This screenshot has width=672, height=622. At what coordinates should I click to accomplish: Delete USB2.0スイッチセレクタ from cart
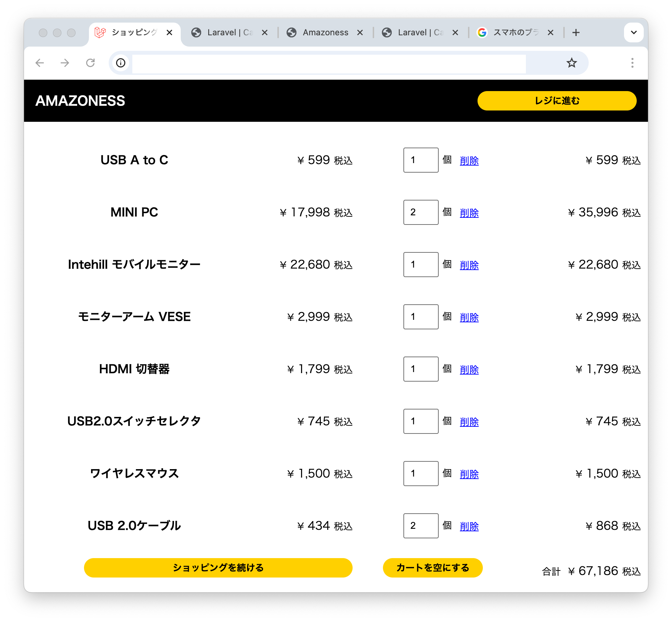click(x=469, y=422)
